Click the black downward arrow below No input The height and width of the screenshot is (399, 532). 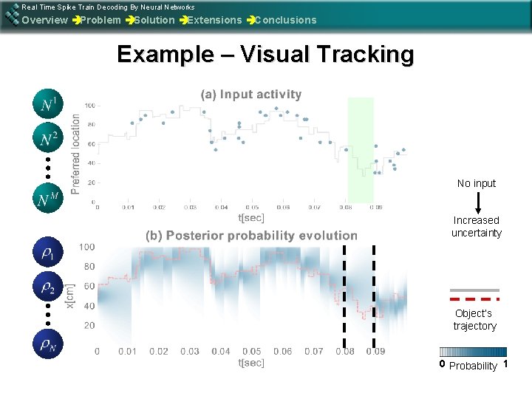pyautogui.click(x=478, y=203)
